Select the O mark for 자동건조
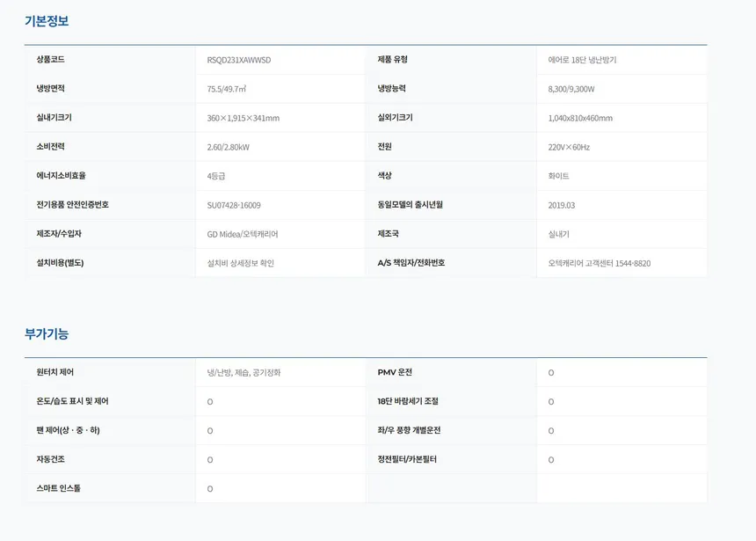This screenshot has height=541, width=756. pyautogui.click(x=210, y=459)
